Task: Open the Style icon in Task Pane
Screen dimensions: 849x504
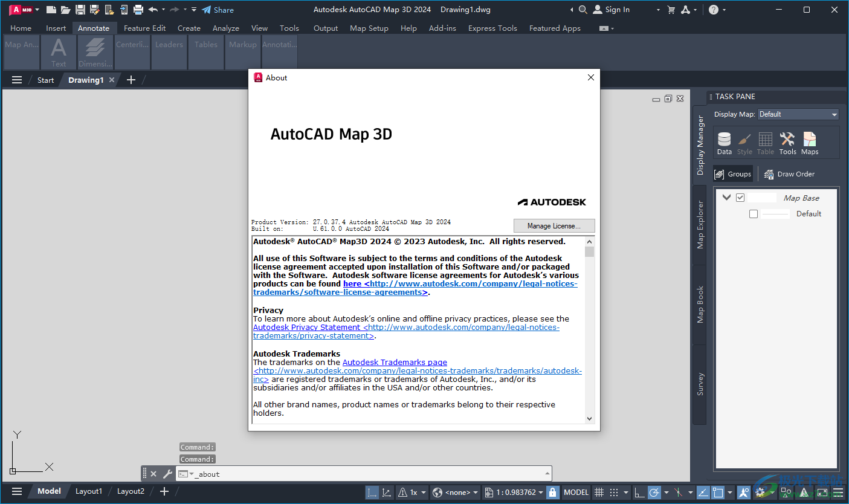Action: click(744, 144)
